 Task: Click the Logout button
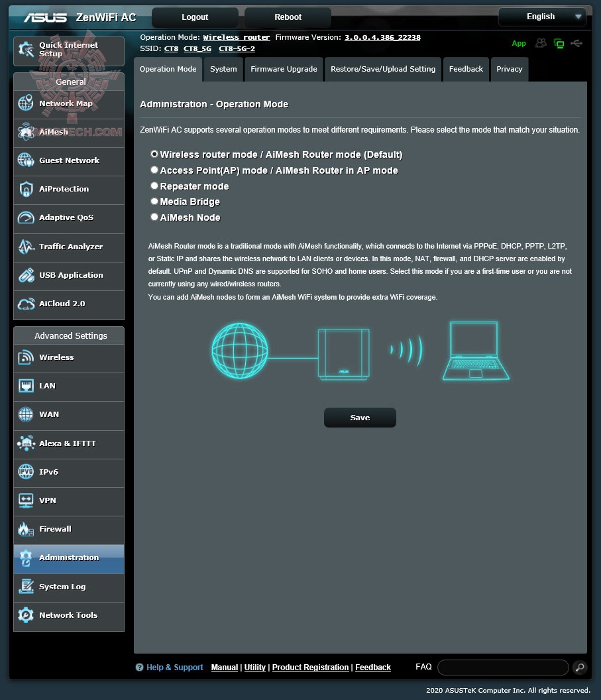coord(195,17)
